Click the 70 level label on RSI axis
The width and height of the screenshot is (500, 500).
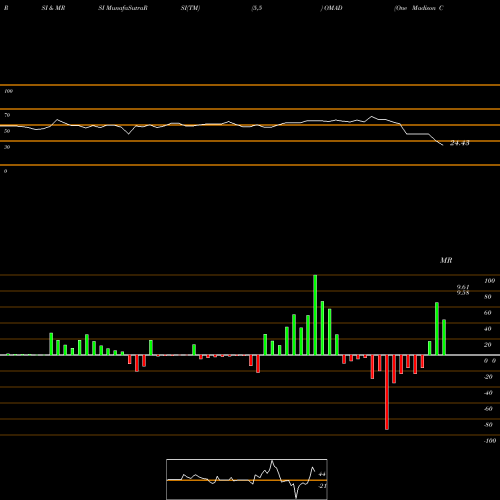click(7, 115)
